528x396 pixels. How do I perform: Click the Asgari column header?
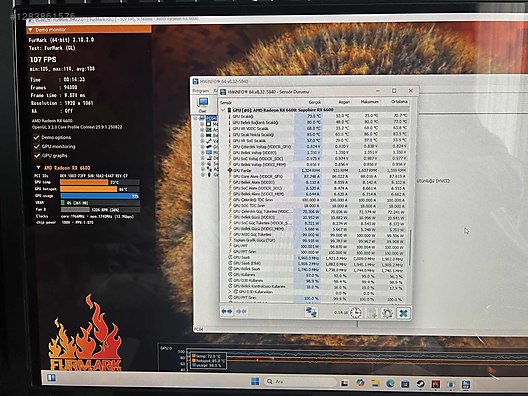344,102
